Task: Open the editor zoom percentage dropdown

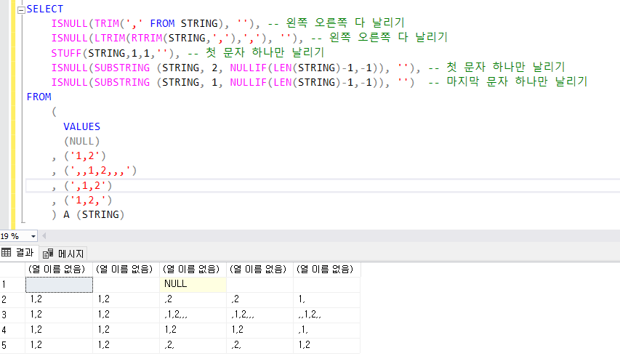Action: tap(33, 236)
